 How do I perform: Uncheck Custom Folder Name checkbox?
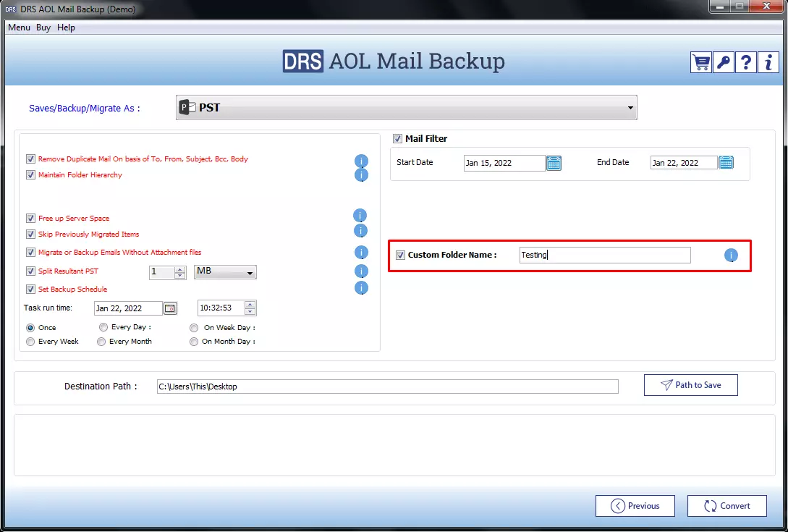pyautogui.click(x=400, y=255)
